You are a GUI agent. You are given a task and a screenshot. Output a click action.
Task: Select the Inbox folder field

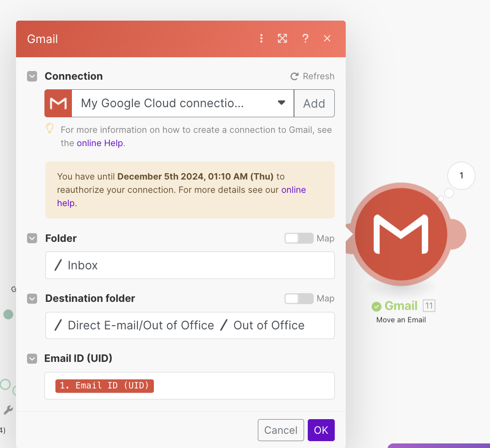190,265
